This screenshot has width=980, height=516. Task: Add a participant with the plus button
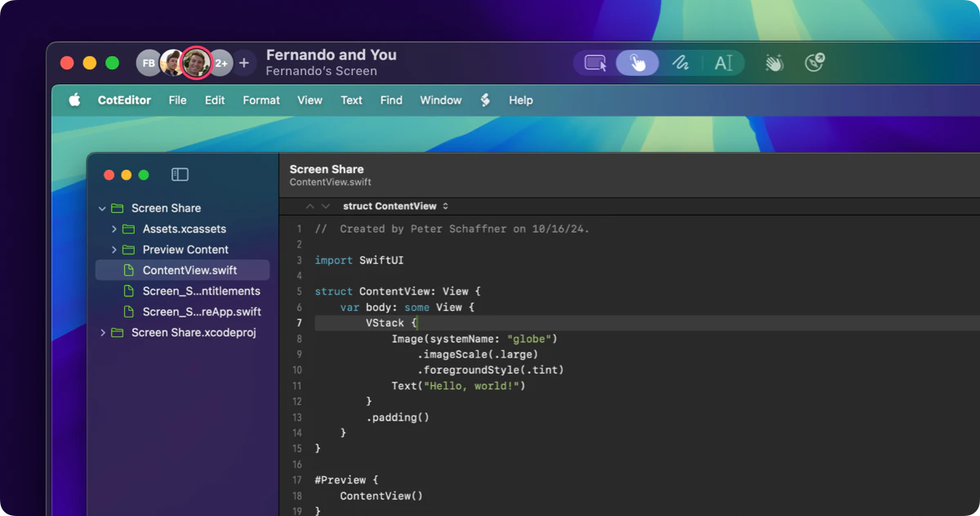pyautogui.click(x=244, y=63)
